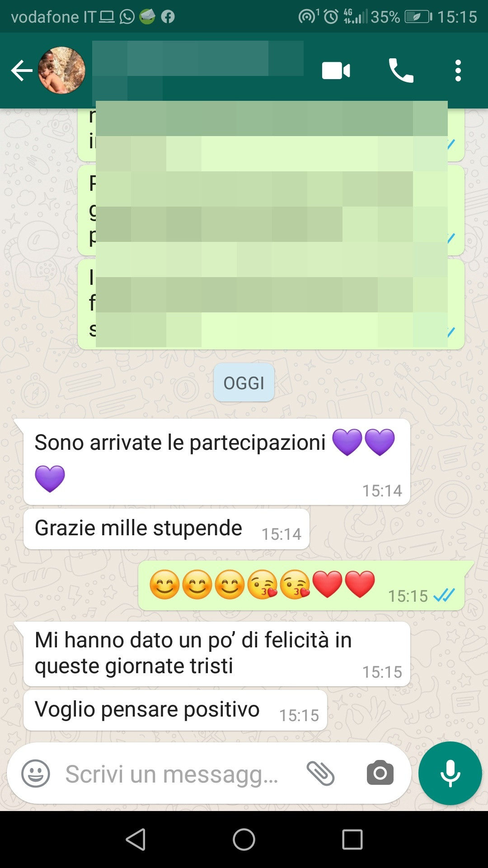This screenshot has height=868, width=488.
Task: Tap the Android home circle button
Action: (244, 840)
